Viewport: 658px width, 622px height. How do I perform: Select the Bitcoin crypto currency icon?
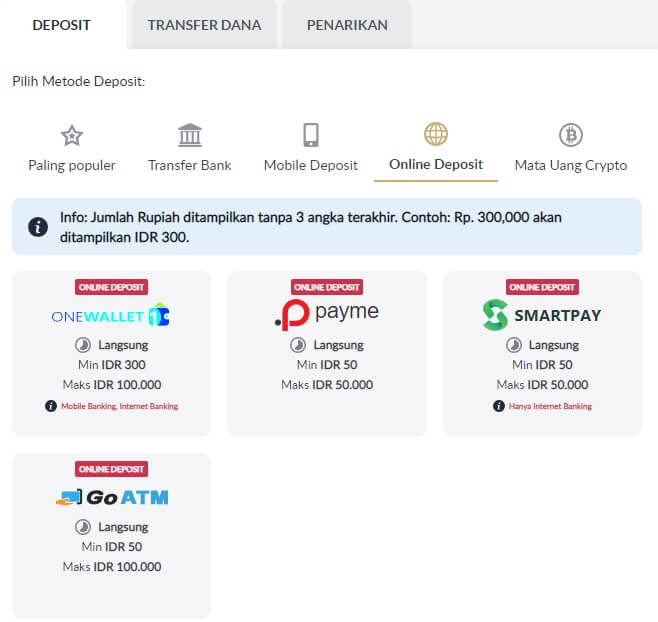click(x=570, y=135)
